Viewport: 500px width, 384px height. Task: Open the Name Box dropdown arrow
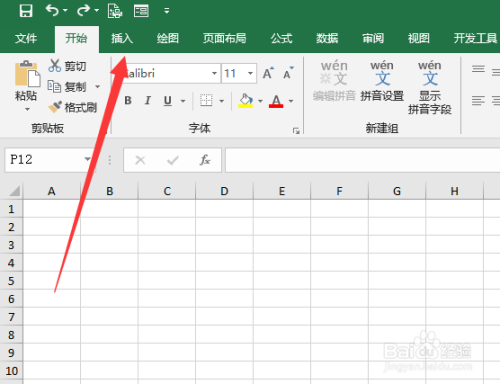[x=87, y=159]
